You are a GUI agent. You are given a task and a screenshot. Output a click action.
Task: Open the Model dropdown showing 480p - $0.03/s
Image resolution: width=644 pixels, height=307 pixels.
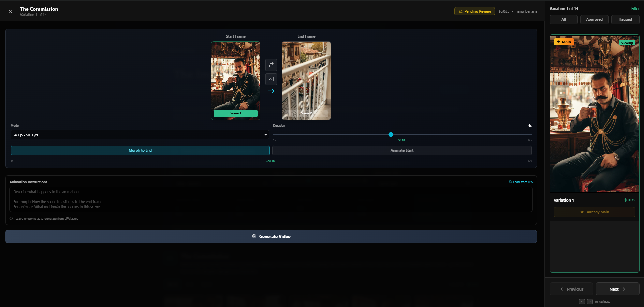coord(140,135)
